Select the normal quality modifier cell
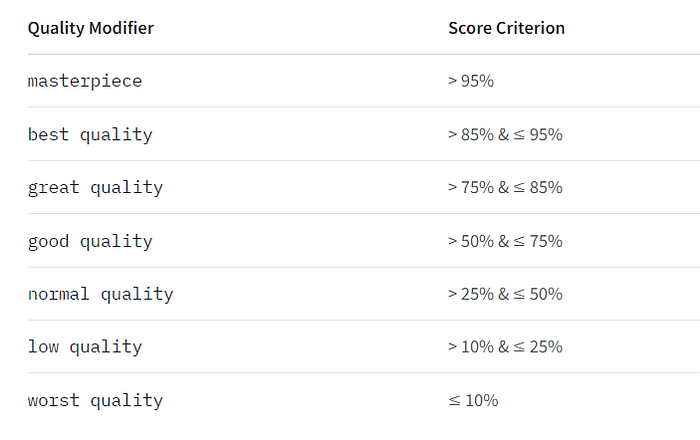Viewport: 700px width, 440px height. coord(100,294)
